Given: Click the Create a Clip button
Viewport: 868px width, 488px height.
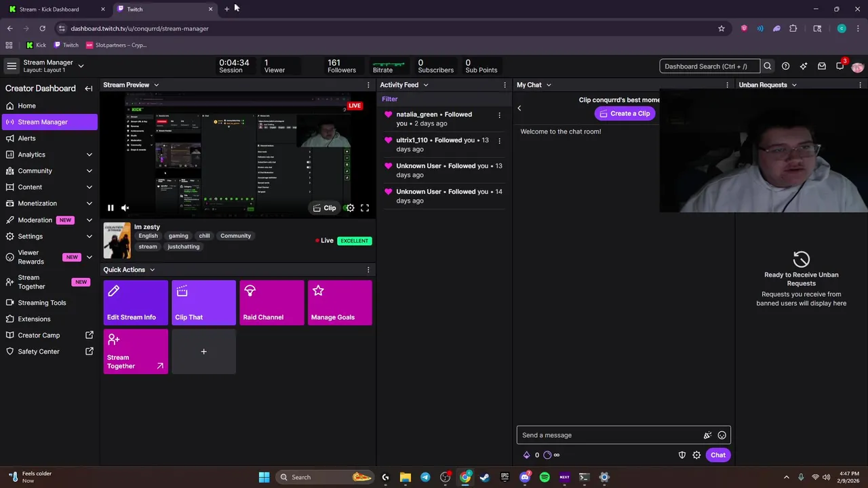Looking at the screenshot, I should pyautogui.click(x=625, y=114).
